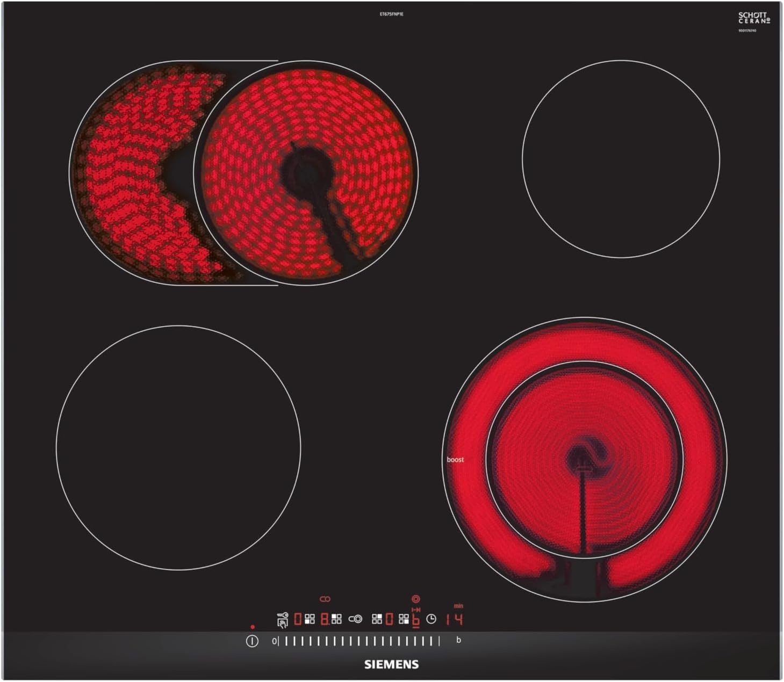Tap the timer clock icon
This screenshot has width=784, height=682.
[431, 620]
